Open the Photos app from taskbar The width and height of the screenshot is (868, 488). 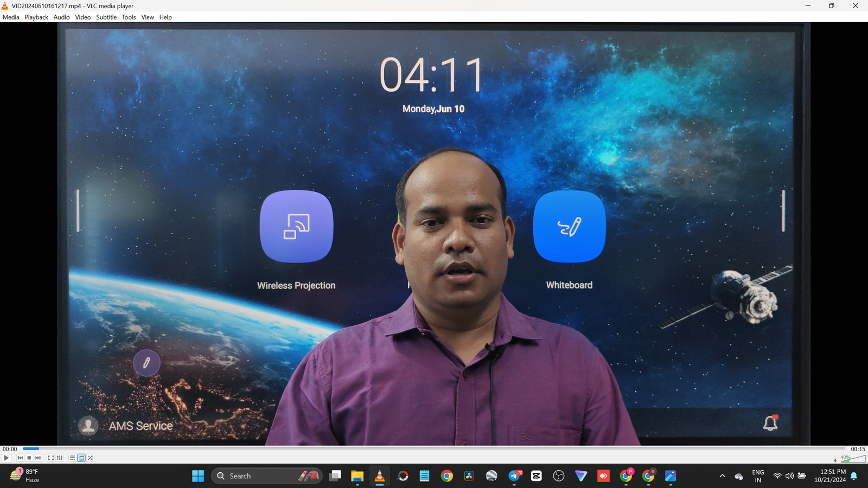click(671, 476)
